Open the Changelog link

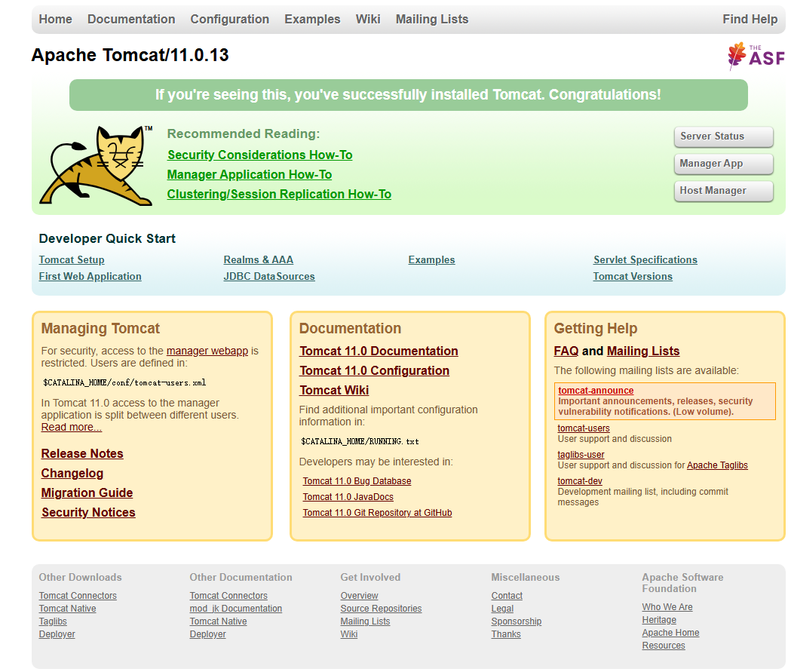click(72, 474)
